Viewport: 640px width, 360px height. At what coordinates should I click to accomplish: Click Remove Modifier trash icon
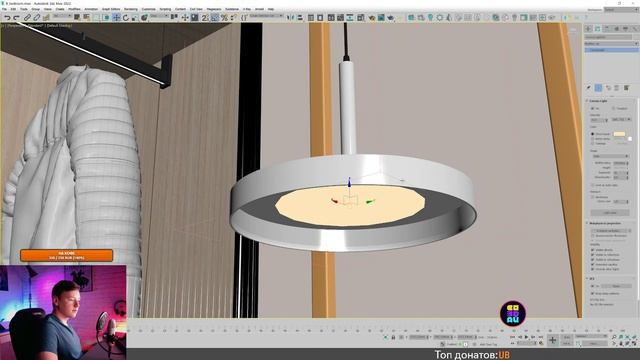coord(617,88)
